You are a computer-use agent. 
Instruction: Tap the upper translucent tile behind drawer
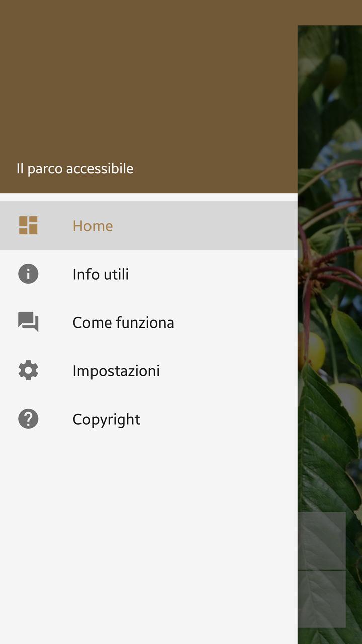(x=322, y=540)
